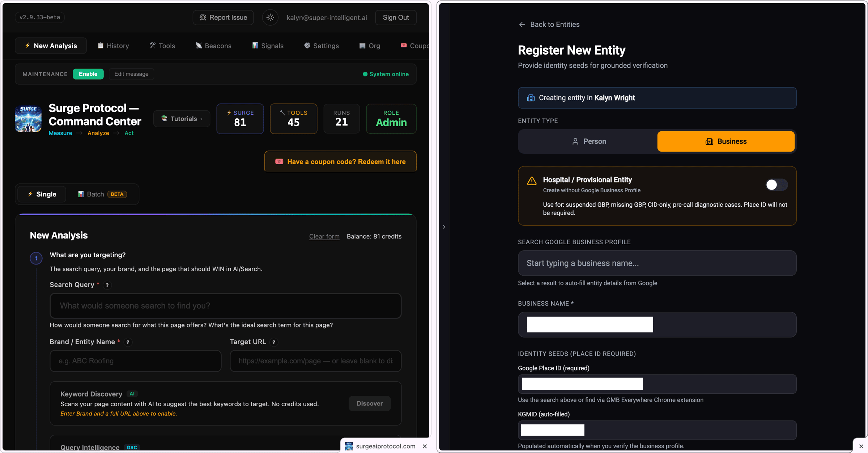The image size is (868, 453).
Task: Click the version v2.9.33-beta badge
Action: [40, 17]
